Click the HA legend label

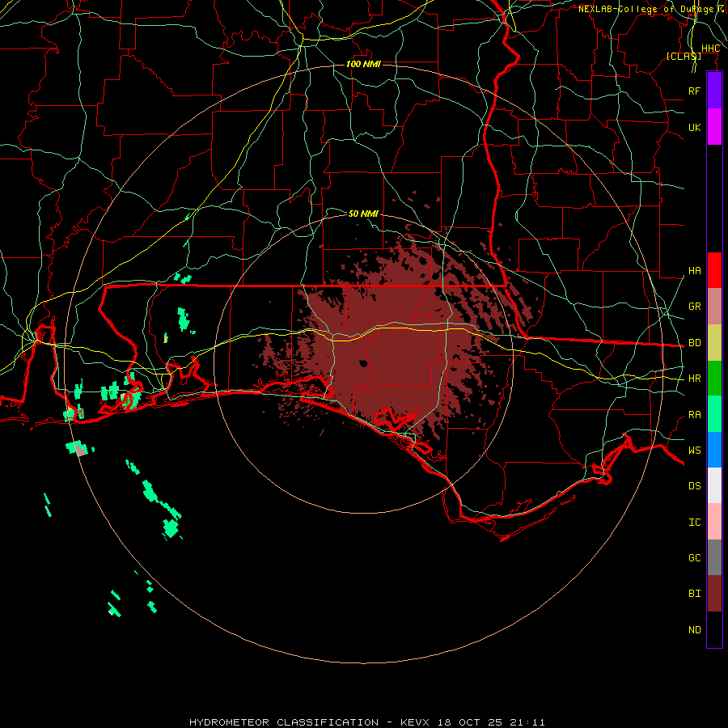point(694,271)
